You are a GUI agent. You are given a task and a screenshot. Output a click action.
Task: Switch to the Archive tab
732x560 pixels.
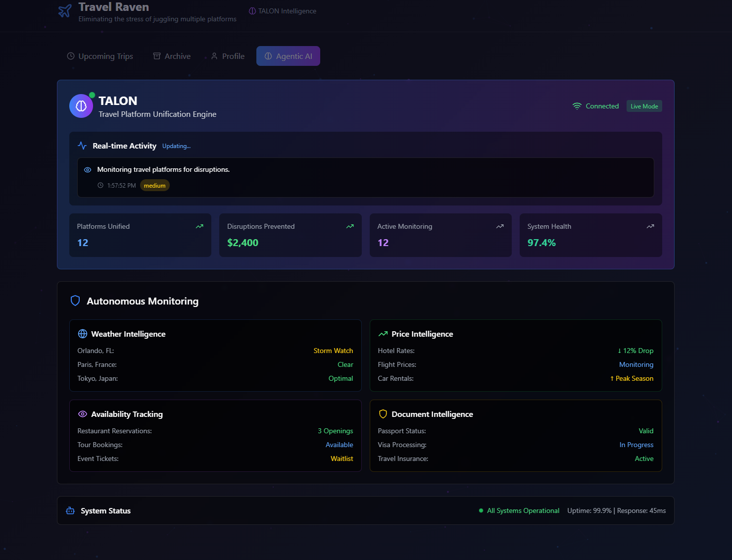[172, 56]
